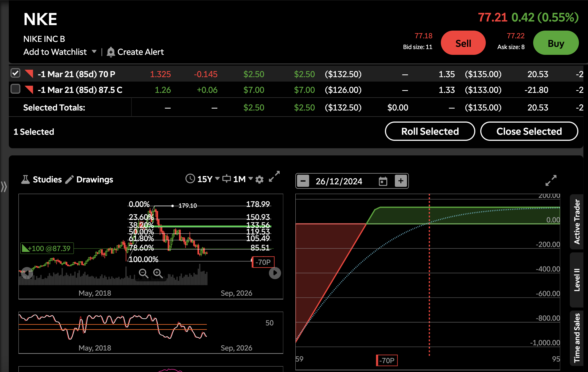Open the date picker calendar icon
The height and width of the screenshot is (372, 588).
coord(383,181)
